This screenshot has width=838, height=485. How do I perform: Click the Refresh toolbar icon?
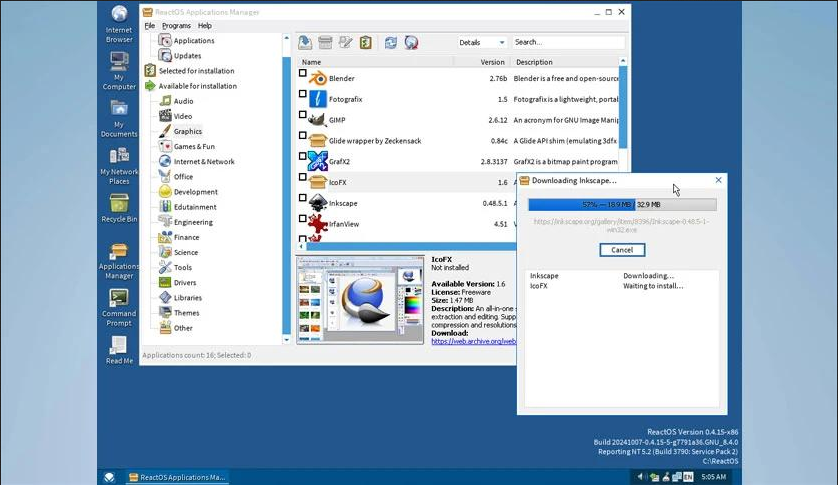point(390,42)
